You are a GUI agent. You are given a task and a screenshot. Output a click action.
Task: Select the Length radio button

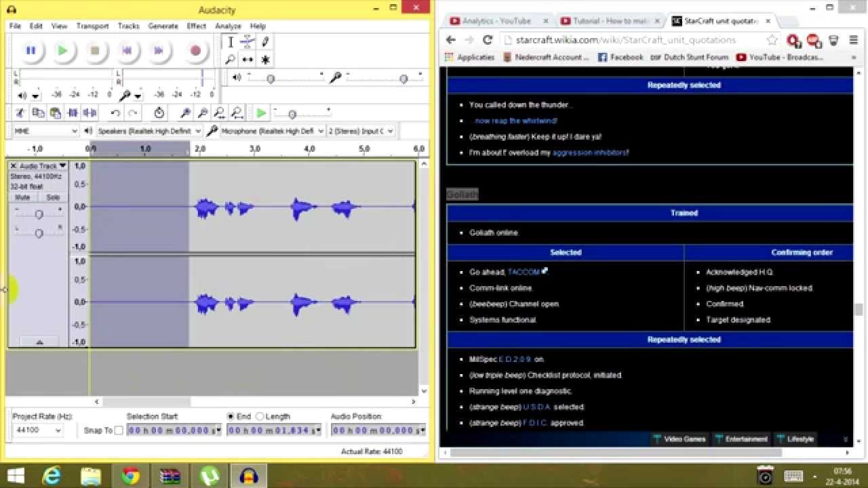(259, 416)
